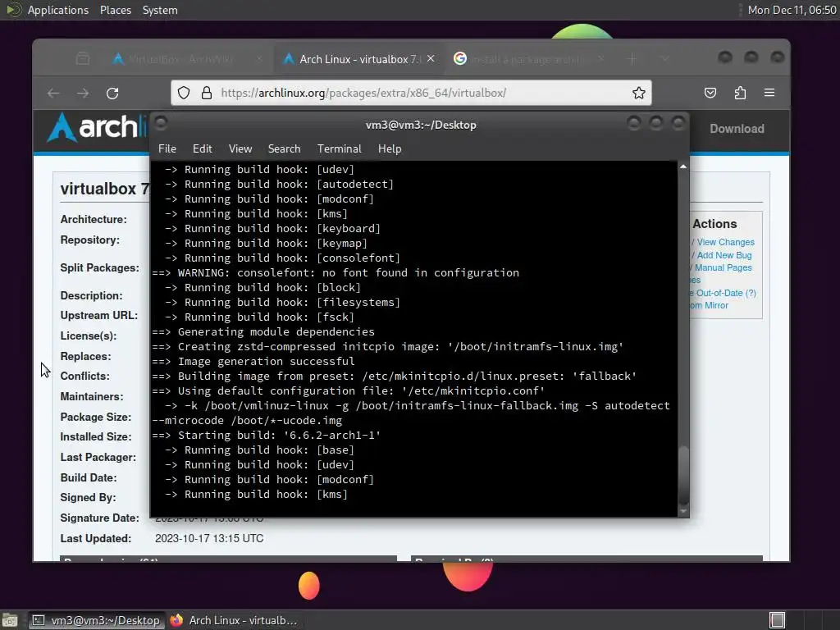The image size is (840, 630).
Task: Switch to the Google search tab
Action: (x=529, y=59)
